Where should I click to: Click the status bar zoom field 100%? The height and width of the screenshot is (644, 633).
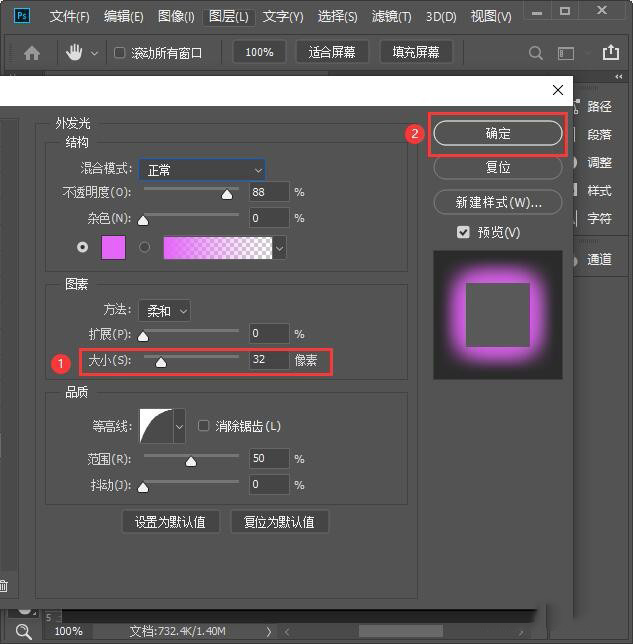click(x=69, y=631)
